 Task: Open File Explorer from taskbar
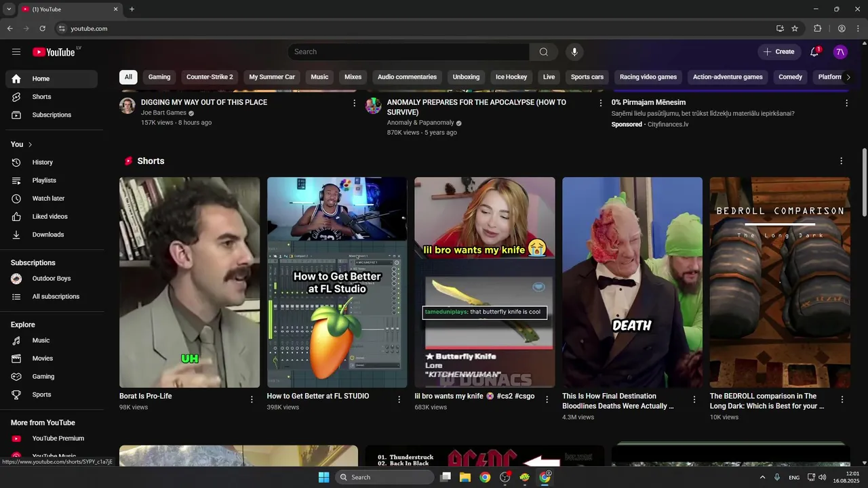(x=465, y=477)
